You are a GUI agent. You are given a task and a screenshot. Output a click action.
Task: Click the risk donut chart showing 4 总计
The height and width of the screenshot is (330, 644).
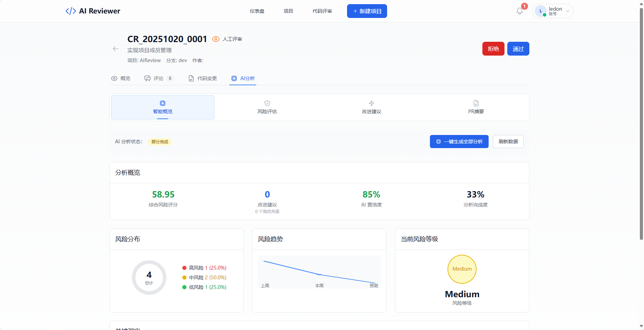pos(149,278)
